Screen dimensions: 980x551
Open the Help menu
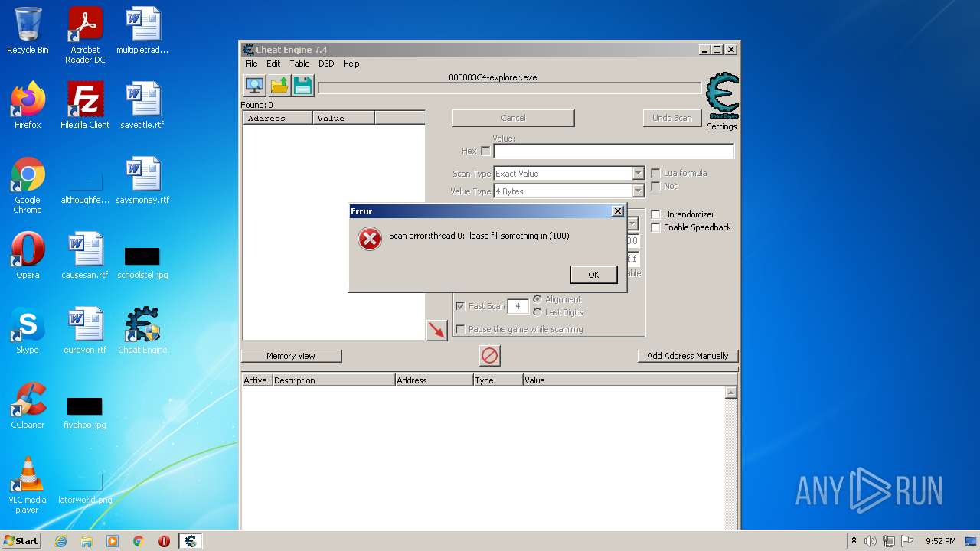click(351, 64)
